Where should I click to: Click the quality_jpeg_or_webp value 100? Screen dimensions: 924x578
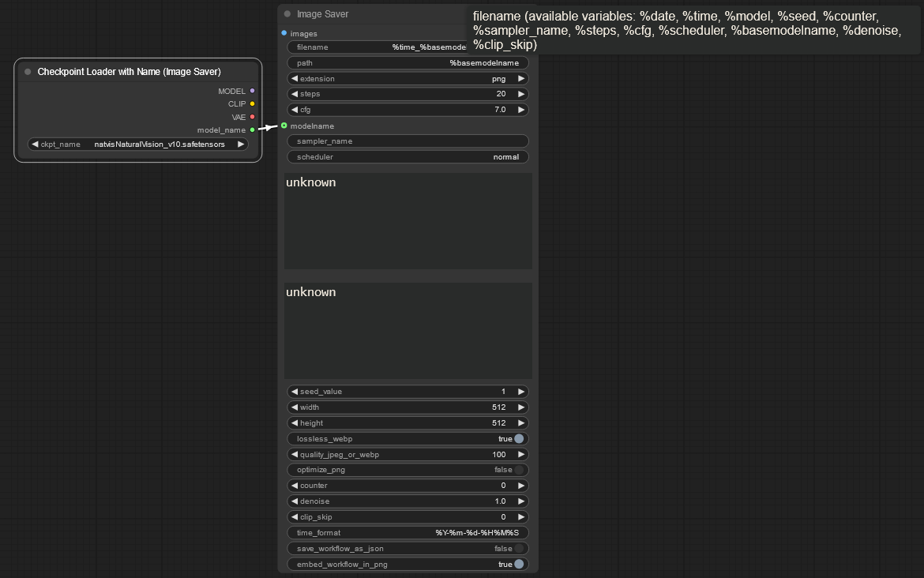[498, 454]
